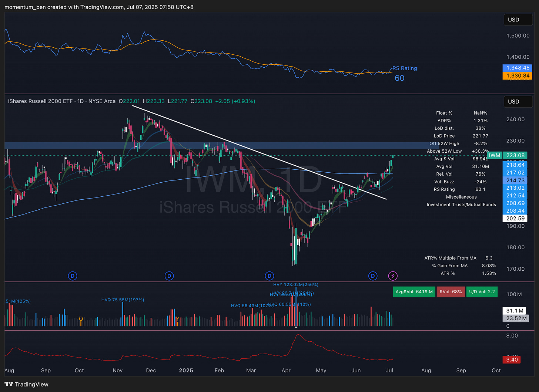Click the legend close value C223.08
539x392 pixels.
coord(201,101)
